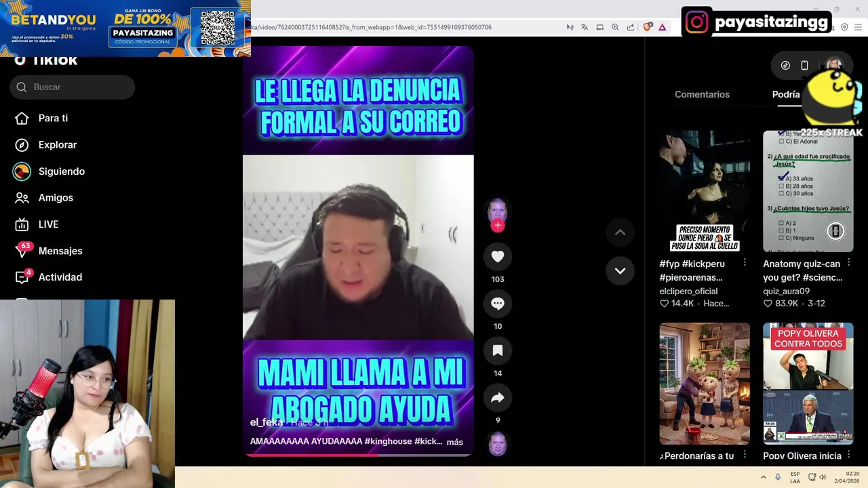Screen dimensions: 868x488
Task: Open the ESP LAA language switcher
Action: point(795,477)
